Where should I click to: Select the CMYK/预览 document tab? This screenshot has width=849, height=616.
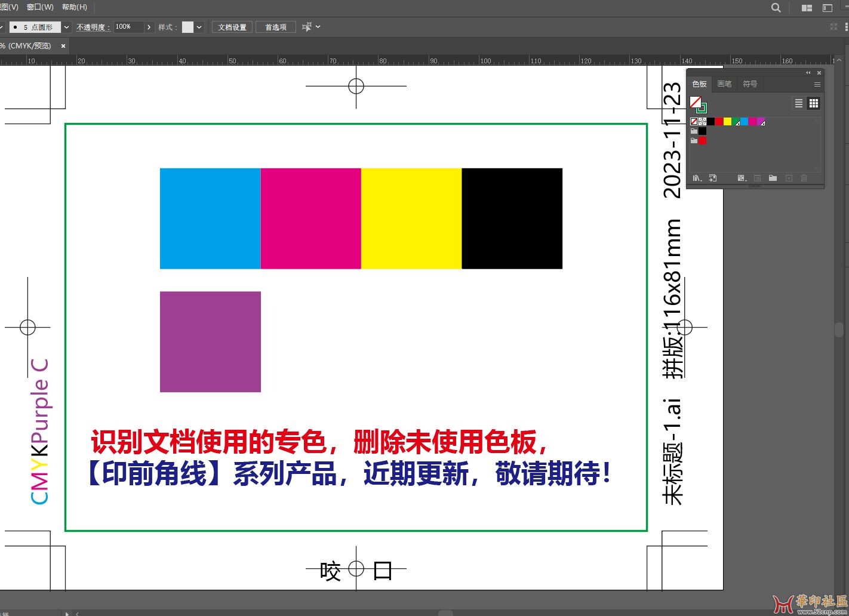pos(29,46)
